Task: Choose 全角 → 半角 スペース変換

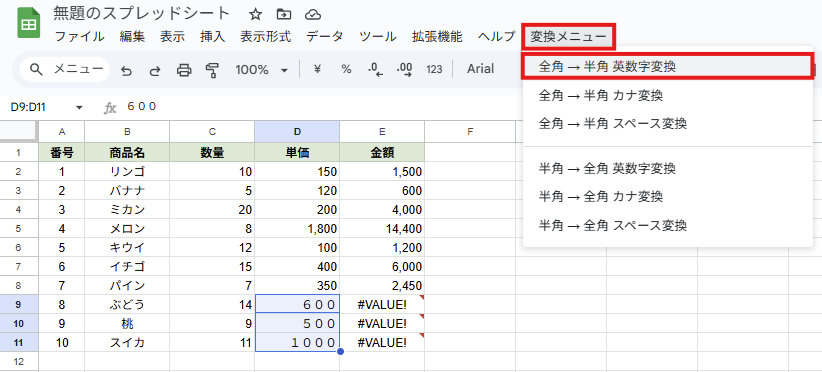Action: tap(668, 124)
